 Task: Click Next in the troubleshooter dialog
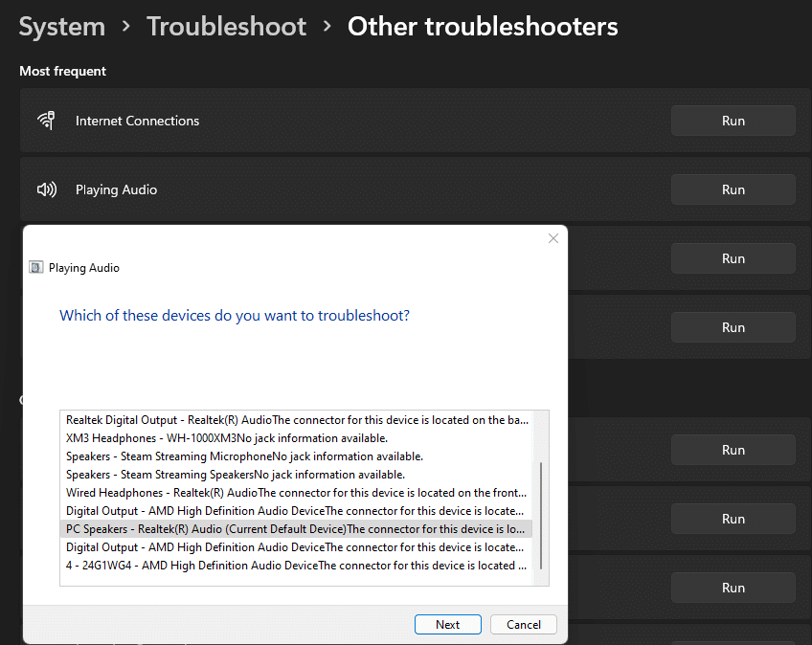click(447, 624)
